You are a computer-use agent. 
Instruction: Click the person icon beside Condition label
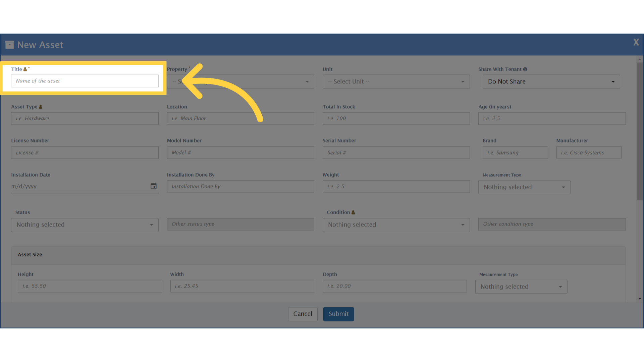[353, 212]
